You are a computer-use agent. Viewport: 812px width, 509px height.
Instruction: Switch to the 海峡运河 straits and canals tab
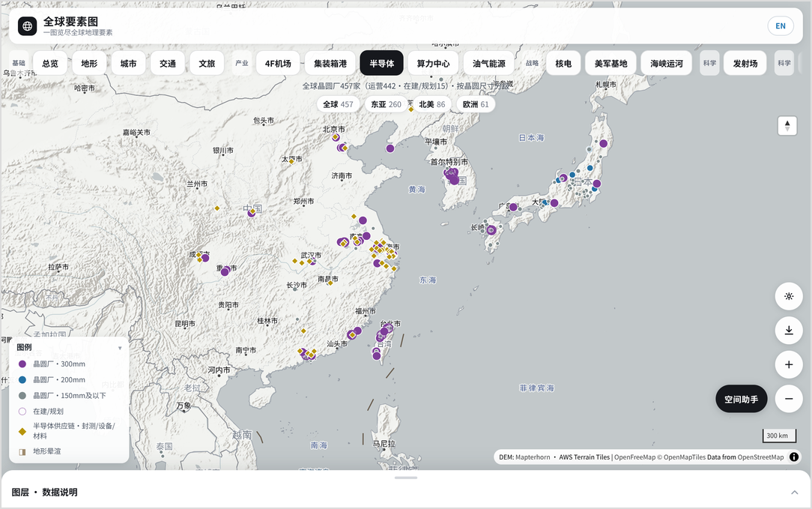[667, 63]
